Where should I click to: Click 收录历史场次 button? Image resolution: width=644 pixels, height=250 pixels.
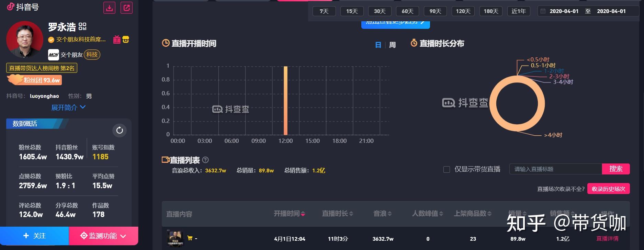click(x=608, y=189)
